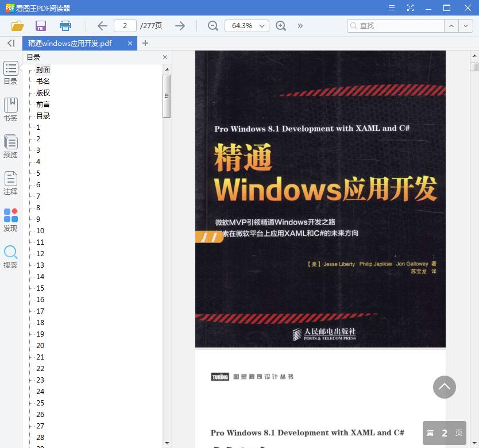This screenshot has height=448, width=479.
Task: Collapse the sidebar with the arrow-bar icon
Action: tap(11, 43)
